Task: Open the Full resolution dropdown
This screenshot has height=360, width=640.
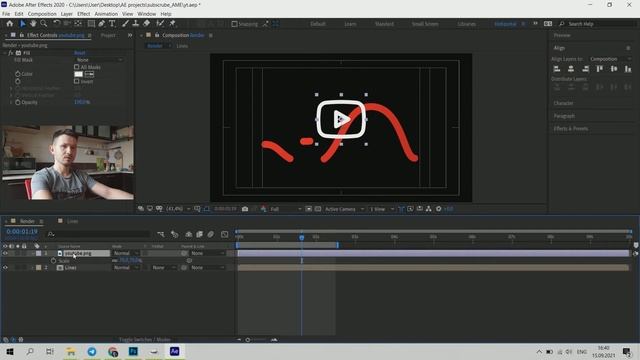Action: click(285, 209)
